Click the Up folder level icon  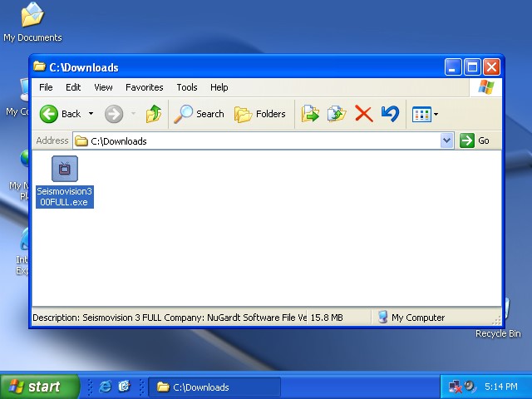click(154, 114)
